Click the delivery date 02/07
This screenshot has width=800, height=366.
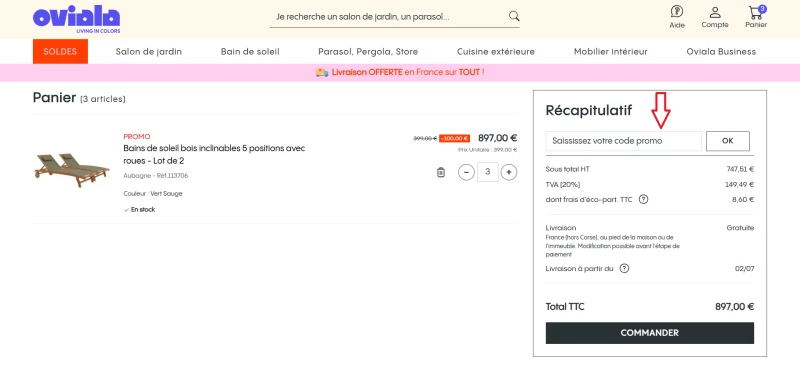click(x=744, y=269)
